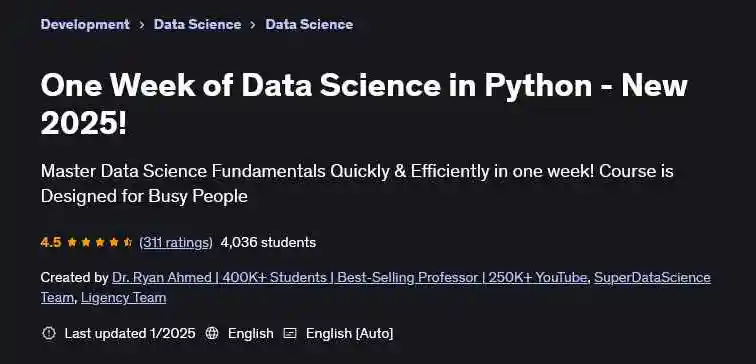The image size is (756, 364).
Task: Click the closed captions icon
Action: pos(290,333)
